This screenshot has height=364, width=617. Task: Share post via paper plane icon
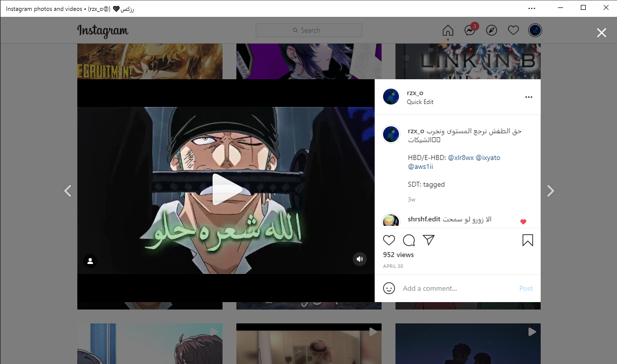coord(429,240)
